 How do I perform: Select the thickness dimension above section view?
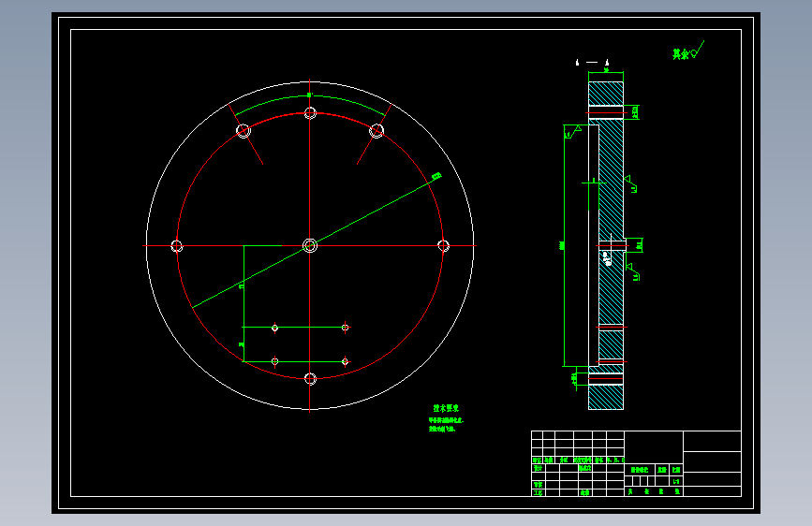[x=606, y=70]
